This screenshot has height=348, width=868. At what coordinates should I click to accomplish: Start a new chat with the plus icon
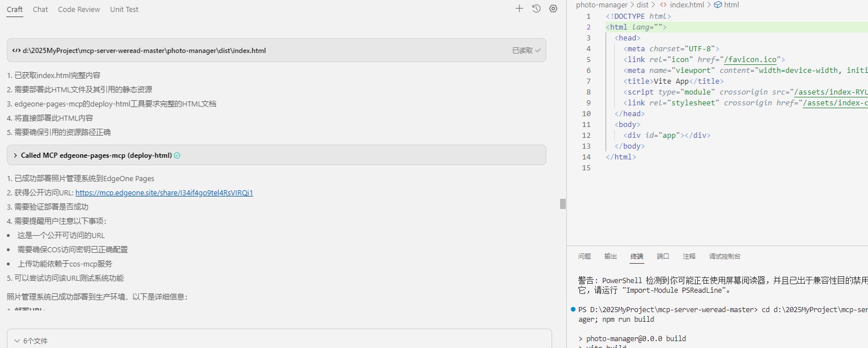519,9
